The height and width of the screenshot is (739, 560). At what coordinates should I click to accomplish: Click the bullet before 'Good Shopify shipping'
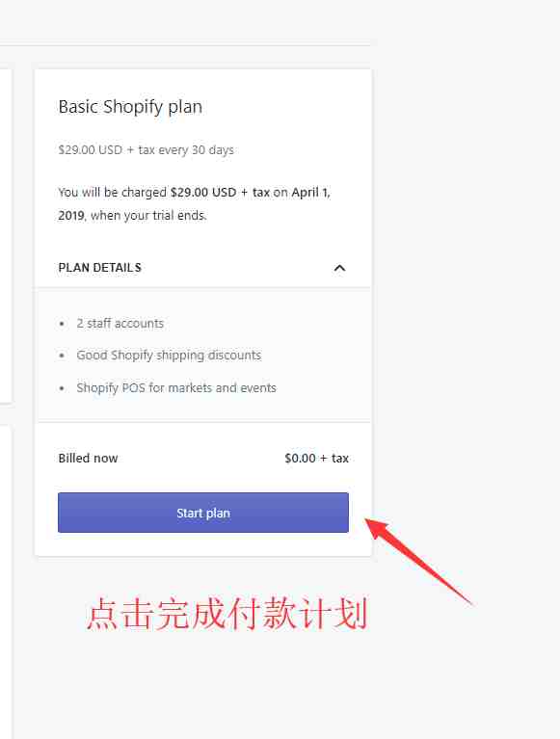pyautogui.click(x=62, y=356)
